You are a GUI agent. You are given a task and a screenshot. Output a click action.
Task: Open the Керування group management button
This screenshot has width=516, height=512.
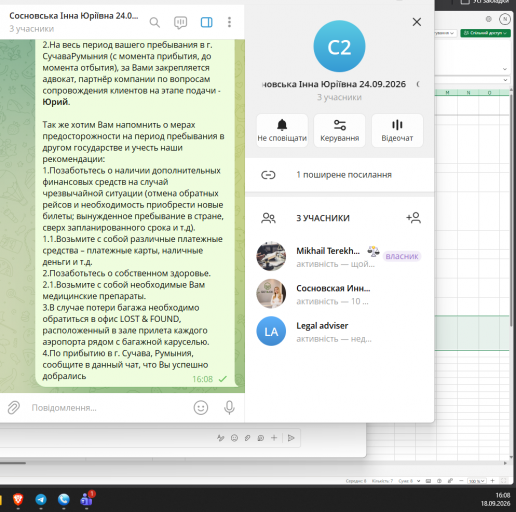pos(340,130)
